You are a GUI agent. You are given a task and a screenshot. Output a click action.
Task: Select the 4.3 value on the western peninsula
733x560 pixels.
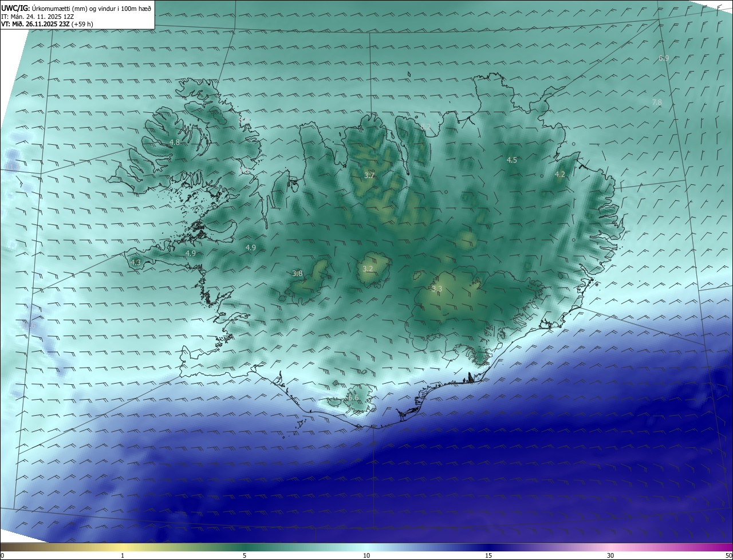click(136, 262)
